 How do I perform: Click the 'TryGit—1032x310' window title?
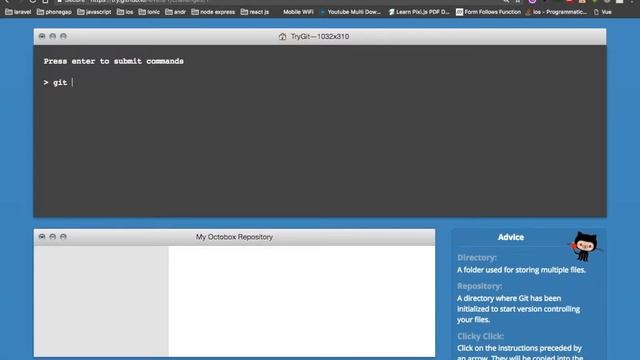point(320,37)
